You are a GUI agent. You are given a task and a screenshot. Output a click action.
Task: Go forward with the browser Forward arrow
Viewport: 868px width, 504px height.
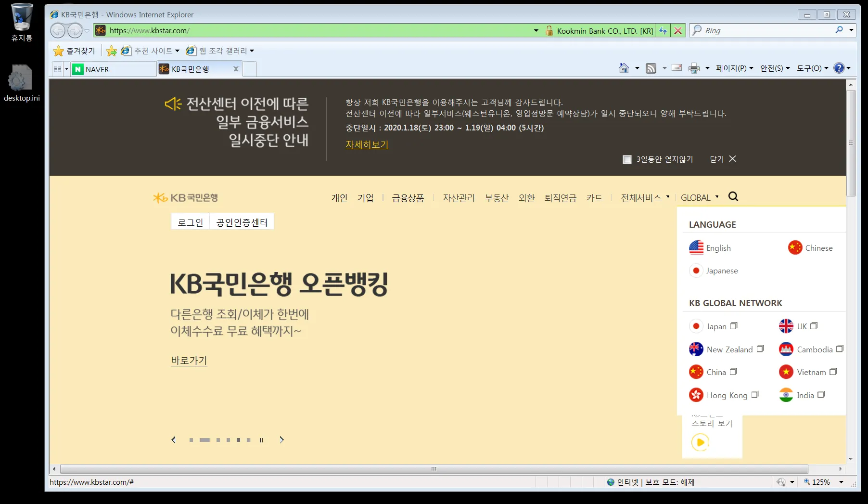(75, 31)
